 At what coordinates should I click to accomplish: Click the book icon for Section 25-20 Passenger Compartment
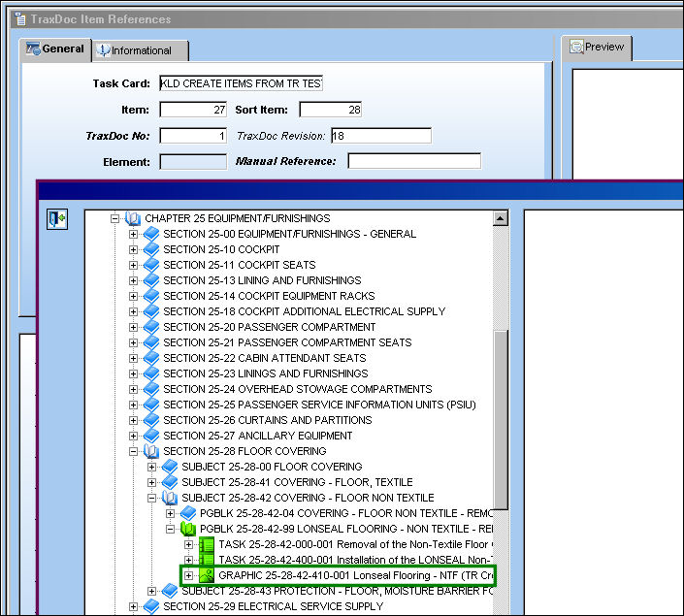point(151,327)
